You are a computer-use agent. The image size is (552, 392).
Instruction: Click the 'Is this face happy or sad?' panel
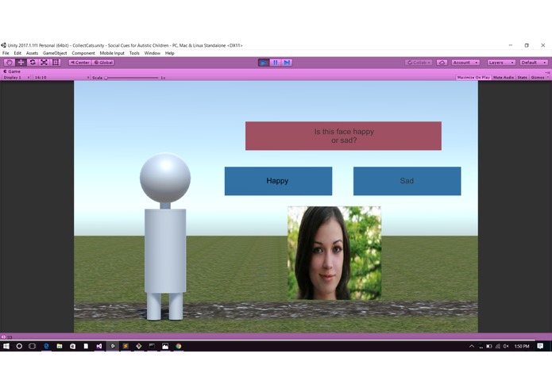point(343,136)
